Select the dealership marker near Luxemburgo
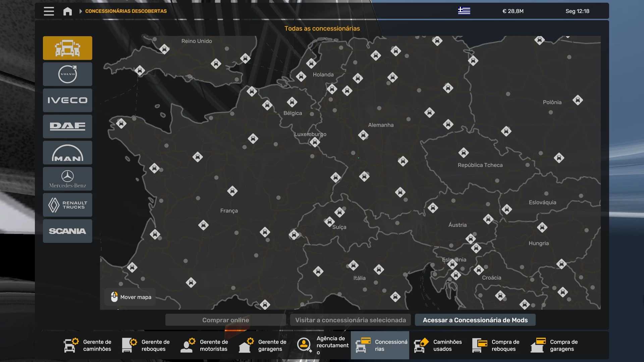The image size is (644, 362). pos(315,142)
